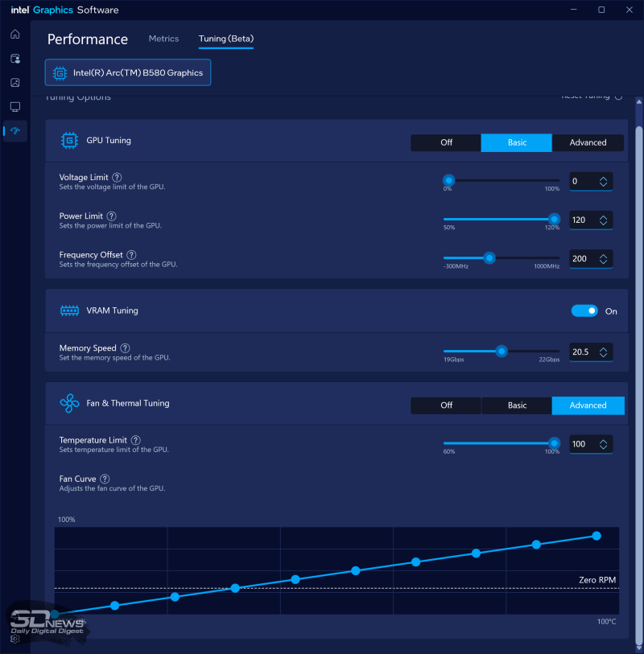This screenshot has height=654, width=644.
Task: Open the Display monitor sidebar icon
Action: 15,107
